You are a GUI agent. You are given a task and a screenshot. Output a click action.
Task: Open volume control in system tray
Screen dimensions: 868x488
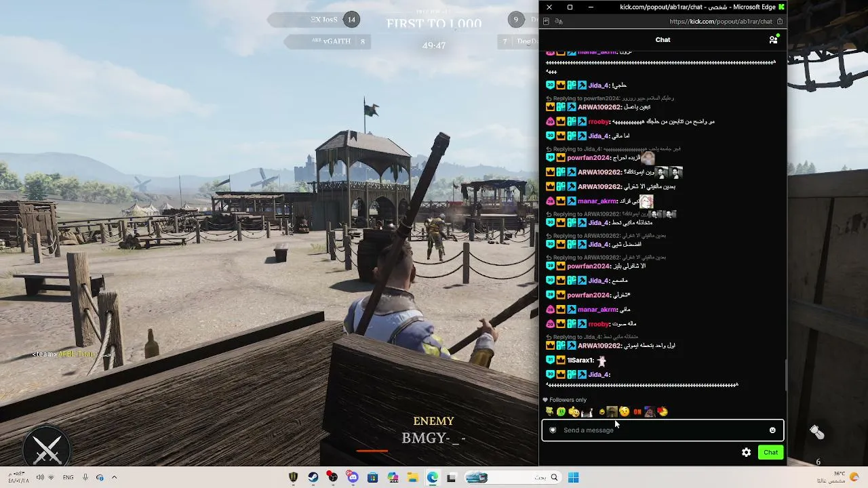click(40, 478)
